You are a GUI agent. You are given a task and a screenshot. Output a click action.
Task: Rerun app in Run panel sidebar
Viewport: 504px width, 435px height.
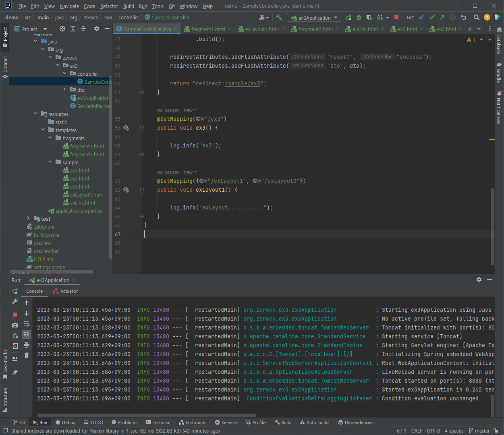pyautogui.click(x=15, y=291)
